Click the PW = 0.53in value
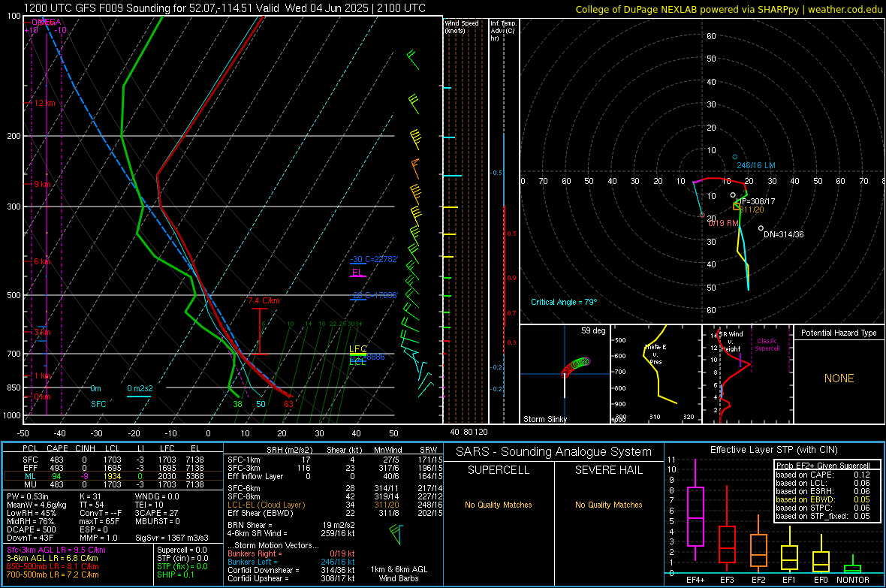 30,496
